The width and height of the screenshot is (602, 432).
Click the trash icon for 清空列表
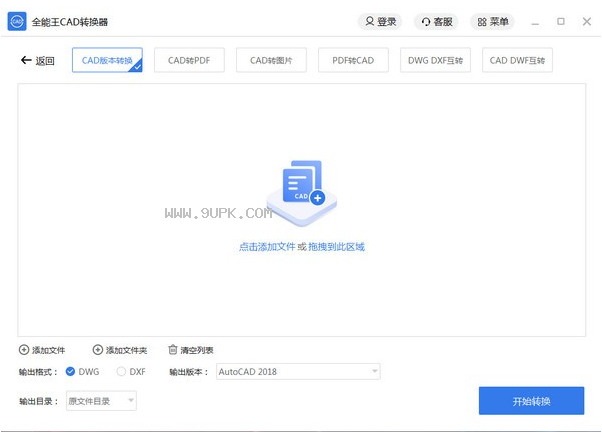point(173,349)
